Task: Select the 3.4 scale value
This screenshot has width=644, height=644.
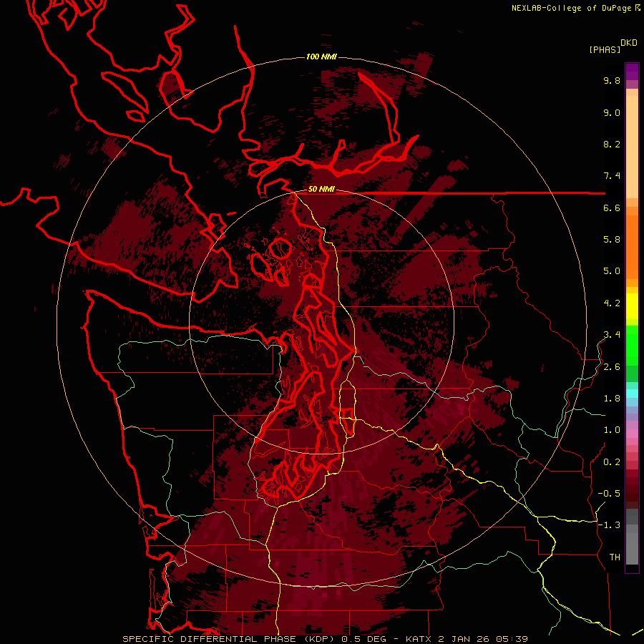Action: tap(612, 335)
